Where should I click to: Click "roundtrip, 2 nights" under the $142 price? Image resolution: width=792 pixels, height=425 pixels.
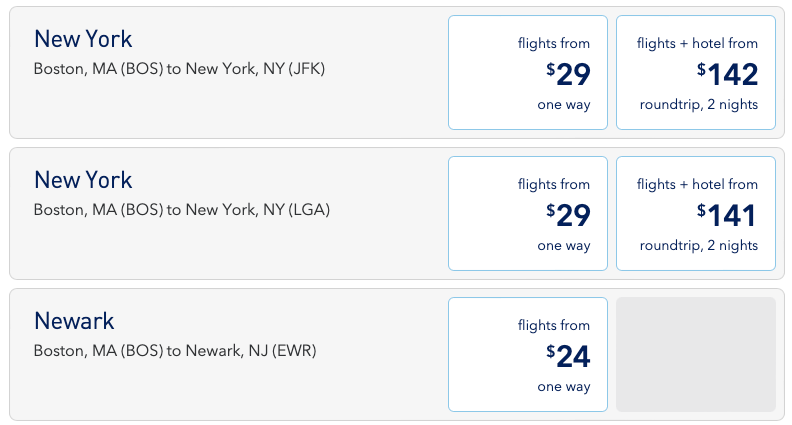click(x=699, y=105)
